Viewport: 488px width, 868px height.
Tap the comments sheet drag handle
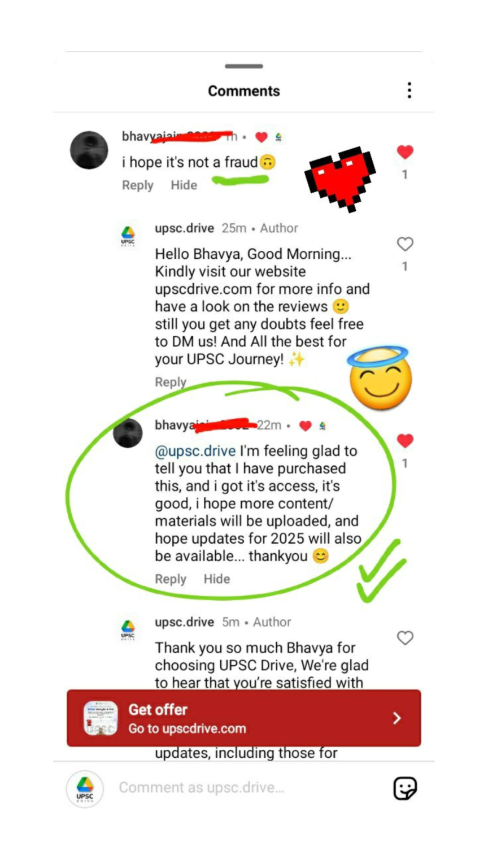[x=243, y=66]
